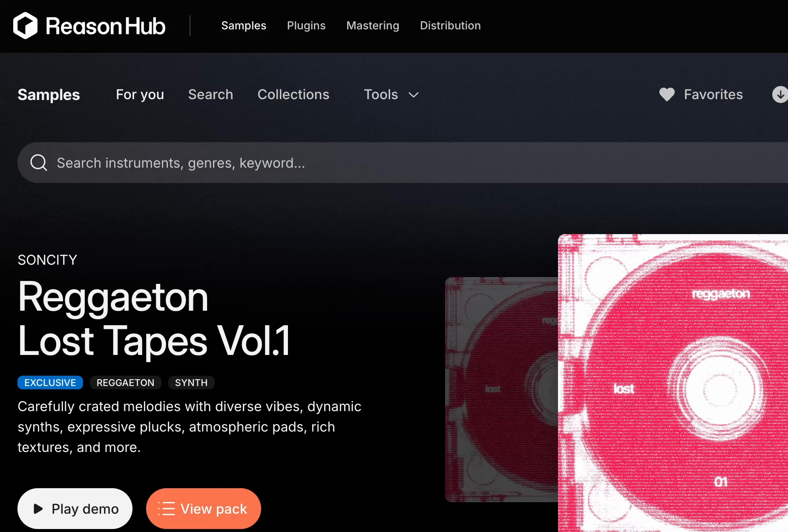The height and width of the screenshot is (532, 788).
Task: Click the Reason Hub wordmark
Action: point(106,26)
